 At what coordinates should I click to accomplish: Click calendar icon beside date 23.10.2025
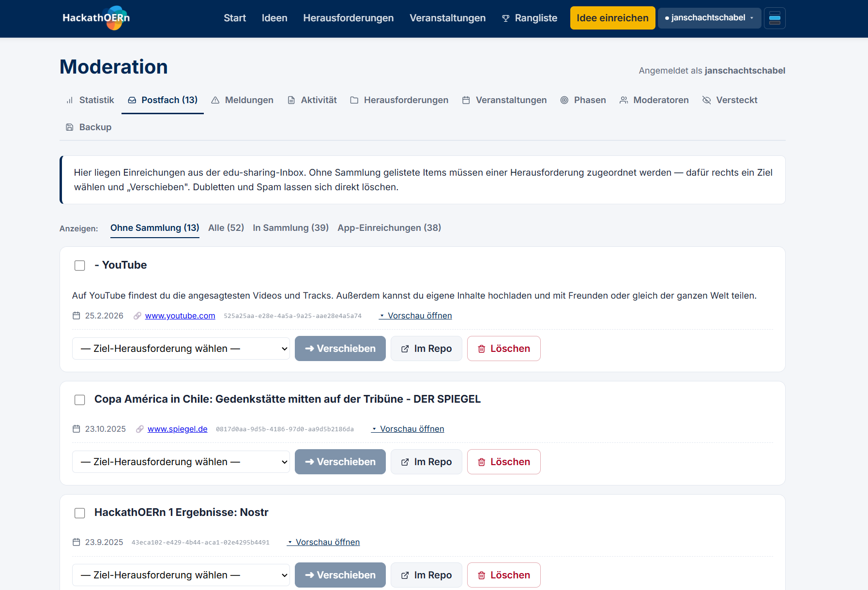tap(76, 429)
